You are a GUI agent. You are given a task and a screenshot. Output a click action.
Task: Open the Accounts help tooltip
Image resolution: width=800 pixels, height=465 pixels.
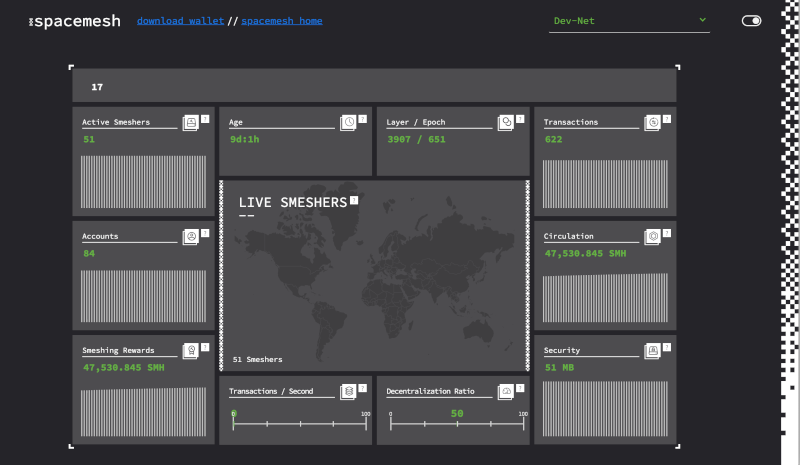point(205,233)
